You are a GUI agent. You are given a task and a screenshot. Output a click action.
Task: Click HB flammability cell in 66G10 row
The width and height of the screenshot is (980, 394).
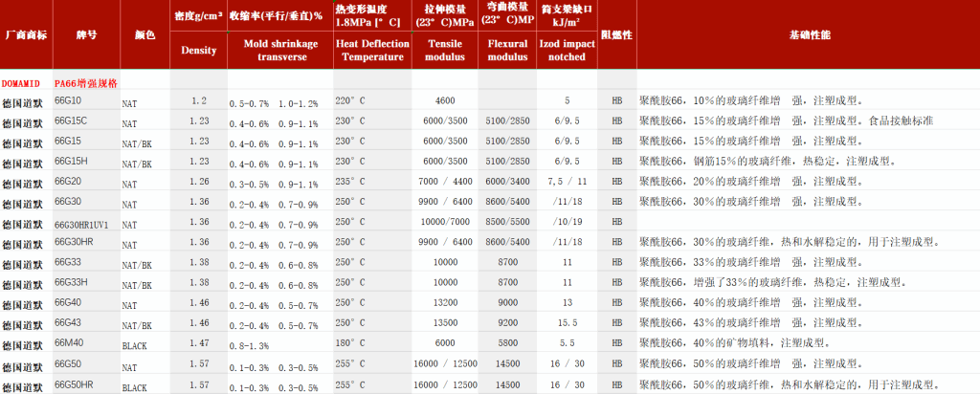tap(617, 100)
